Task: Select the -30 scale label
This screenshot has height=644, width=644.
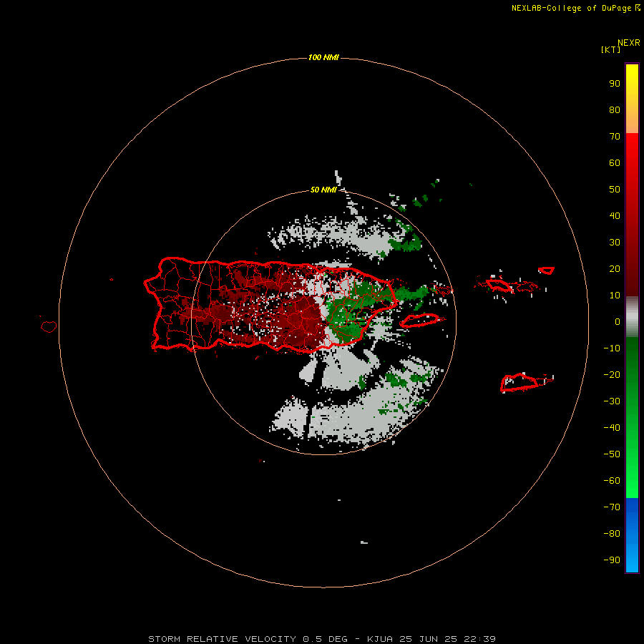Action: tap(612, 401)
